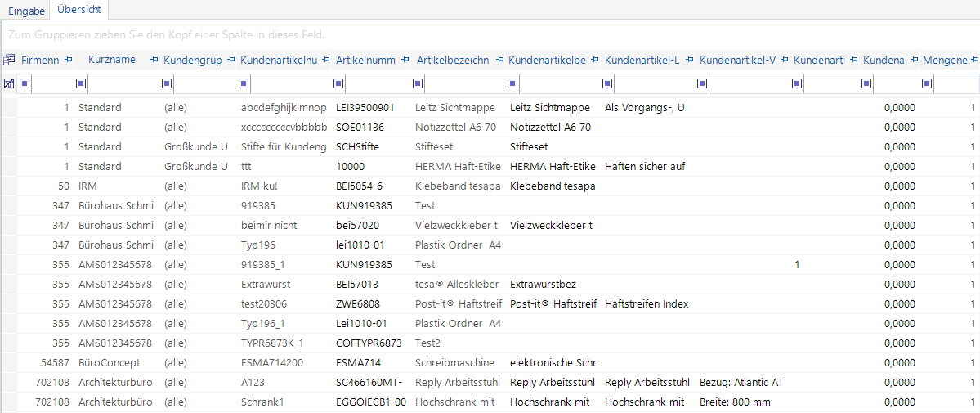Pin the Firmenn column using its pin icon

69,60
